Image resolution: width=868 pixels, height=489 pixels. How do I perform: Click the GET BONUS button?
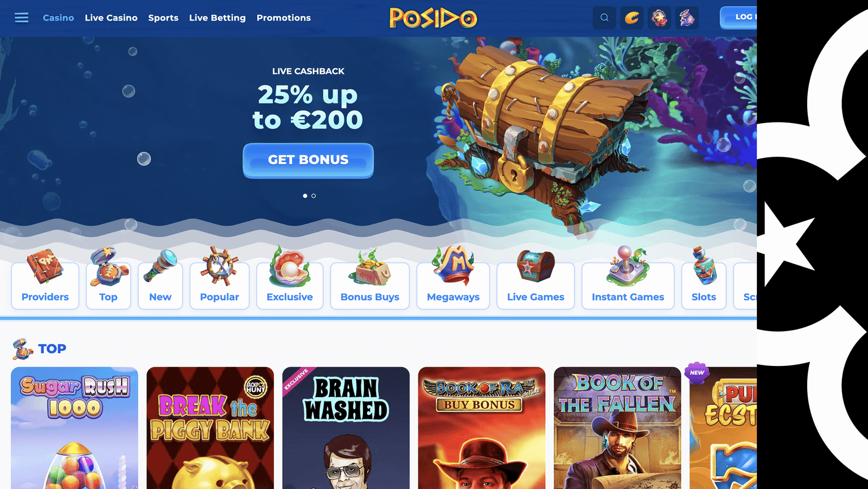308,160
